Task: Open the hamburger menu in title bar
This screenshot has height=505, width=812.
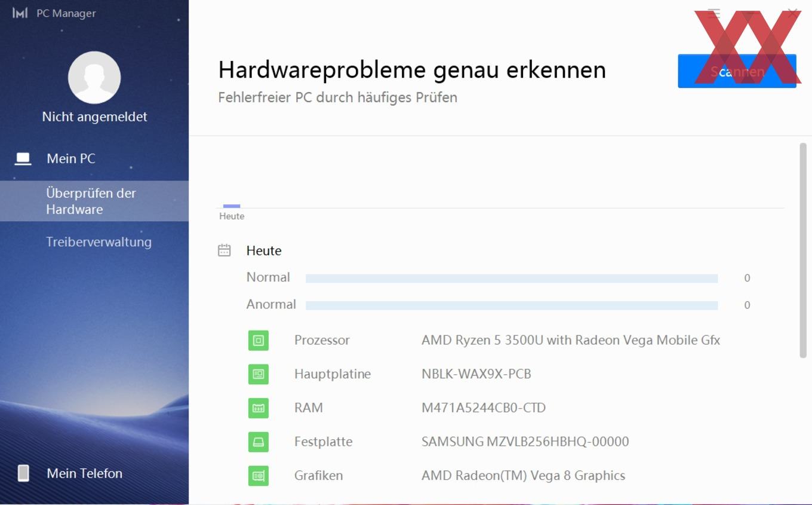Action: click(713, 13)
